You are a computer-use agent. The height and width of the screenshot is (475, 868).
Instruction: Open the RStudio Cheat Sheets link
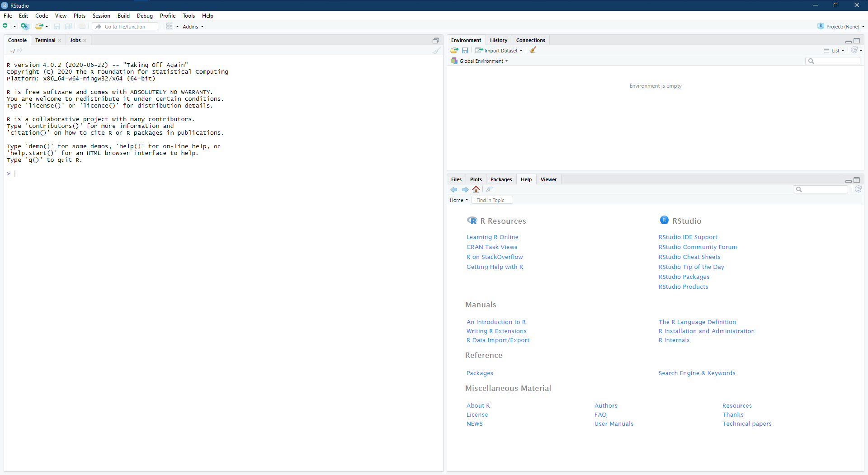(689, 257)
